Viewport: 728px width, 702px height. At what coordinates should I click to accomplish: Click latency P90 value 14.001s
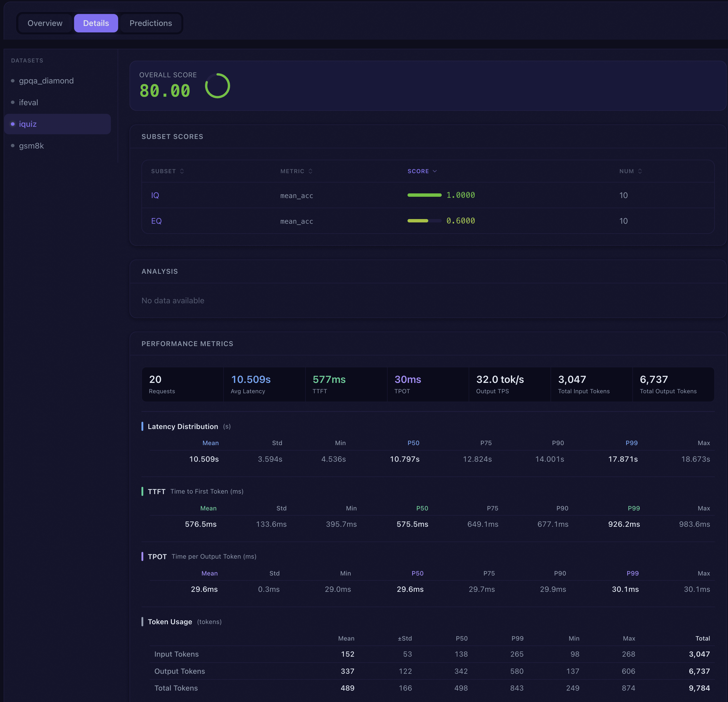point(550,459)
